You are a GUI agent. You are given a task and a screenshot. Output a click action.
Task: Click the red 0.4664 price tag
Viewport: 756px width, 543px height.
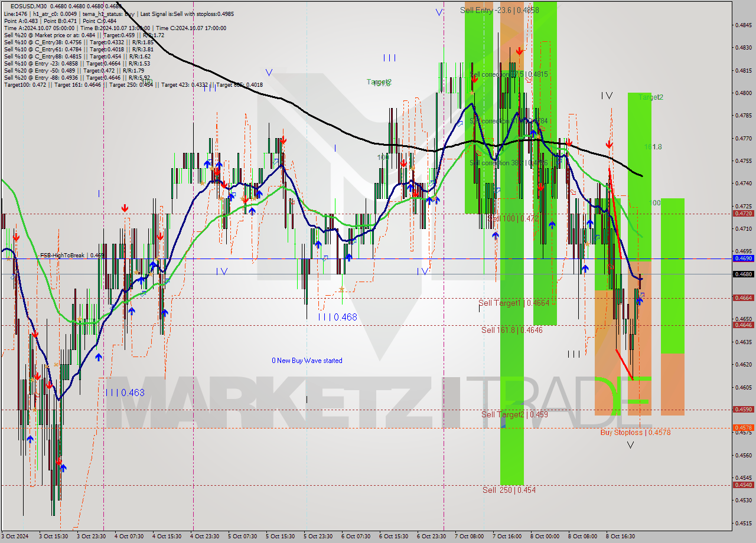742,298
